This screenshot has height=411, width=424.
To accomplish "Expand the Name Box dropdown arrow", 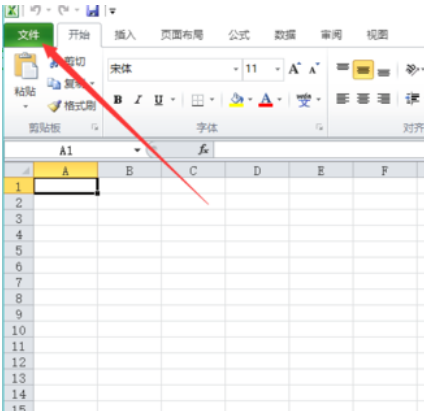I will [x=137, y=150].
